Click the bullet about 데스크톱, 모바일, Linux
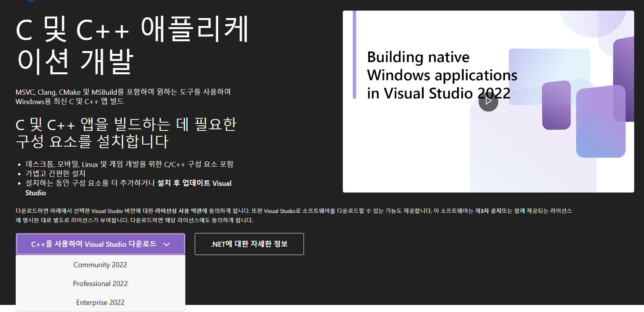This screenshot has width=644, height=312. [x=129, y=164]
